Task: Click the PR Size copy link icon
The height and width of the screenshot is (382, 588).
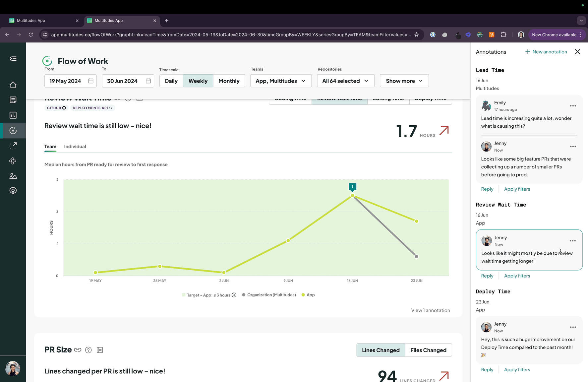Action: pyautogui.click(x=78, y=350)
